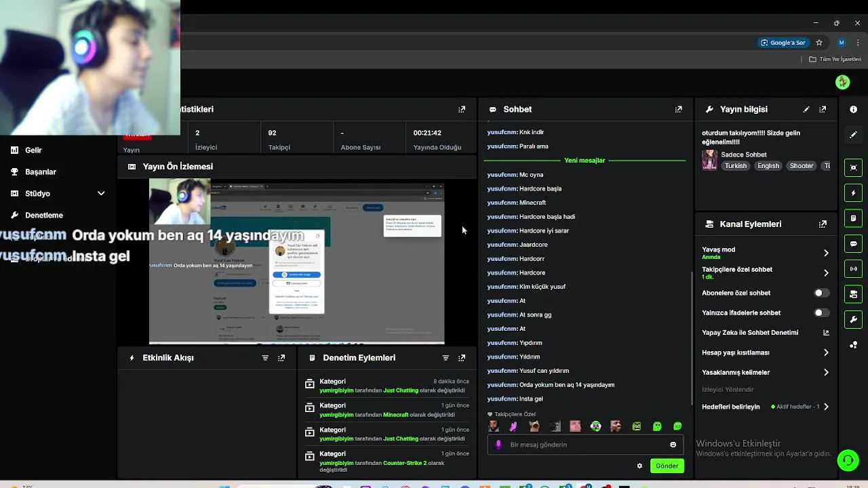Open the browser profile M avatar
The width and height of the screenshot is (868, 488).
tap(842, 42)
